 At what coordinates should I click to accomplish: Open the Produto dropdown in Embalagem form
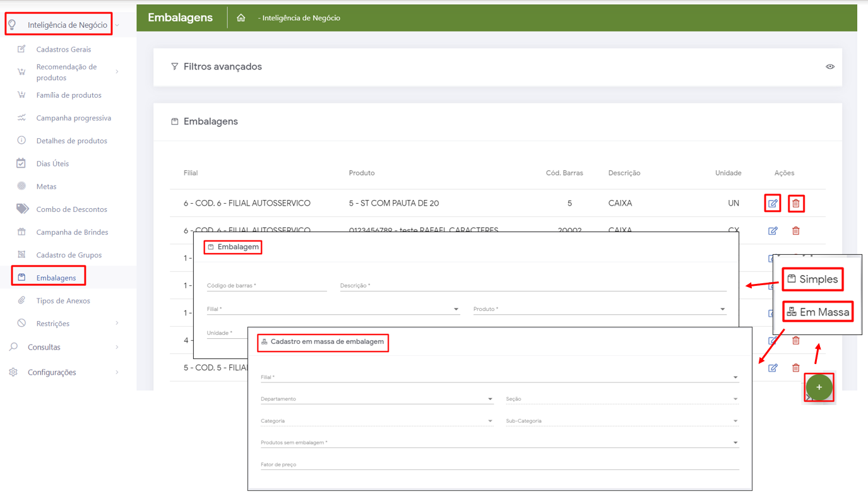[x=598, y=309]
